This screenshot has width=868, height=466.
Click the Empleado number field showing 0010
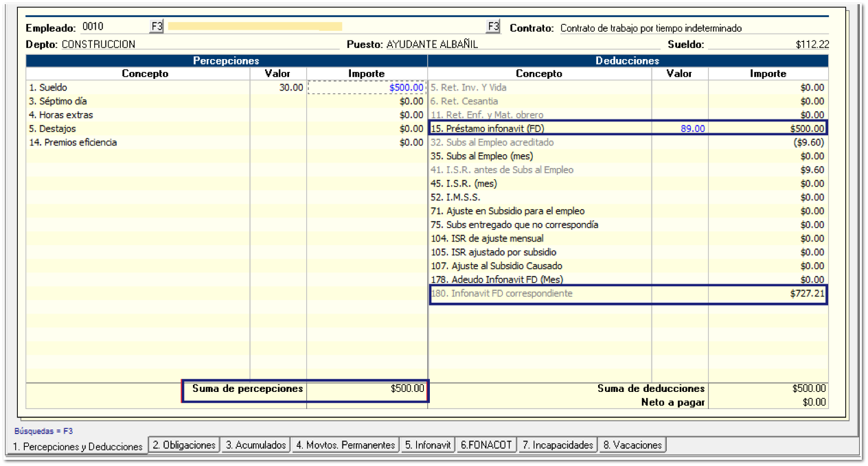coord(110,27)
